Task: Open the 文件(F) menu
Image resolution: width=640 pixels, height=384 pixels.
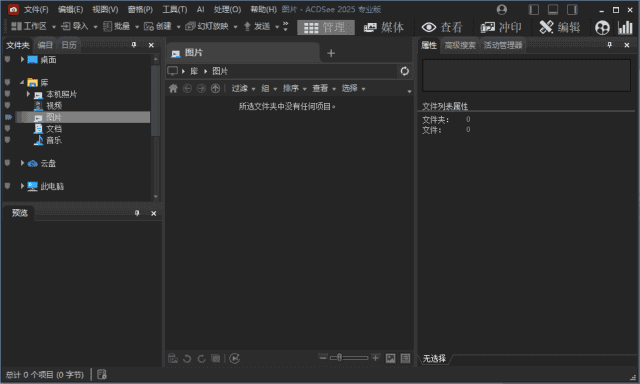Action: click(36, 9)
